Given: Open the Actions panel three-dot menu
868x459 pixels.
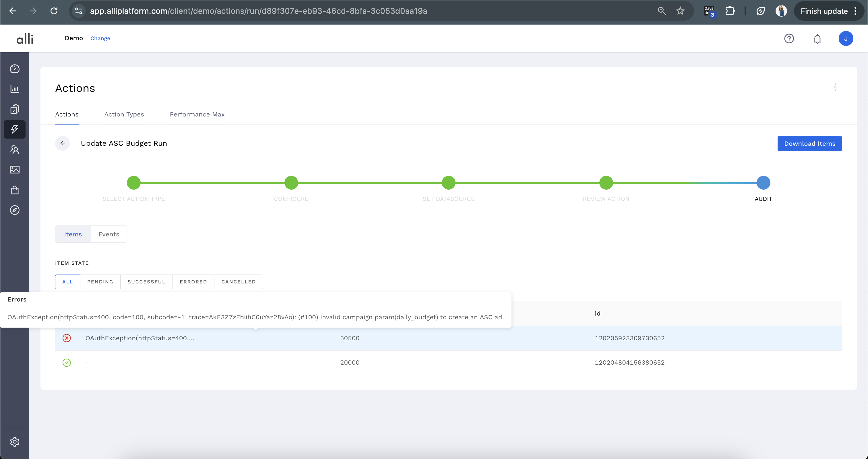Looking at the screenshot, I should 835,87.
